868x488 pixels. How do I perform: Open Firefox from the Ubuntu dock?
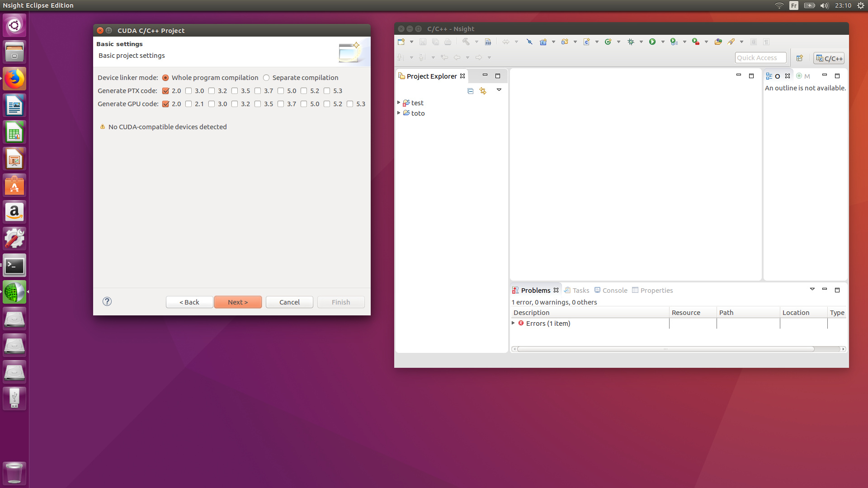[14, 79]
